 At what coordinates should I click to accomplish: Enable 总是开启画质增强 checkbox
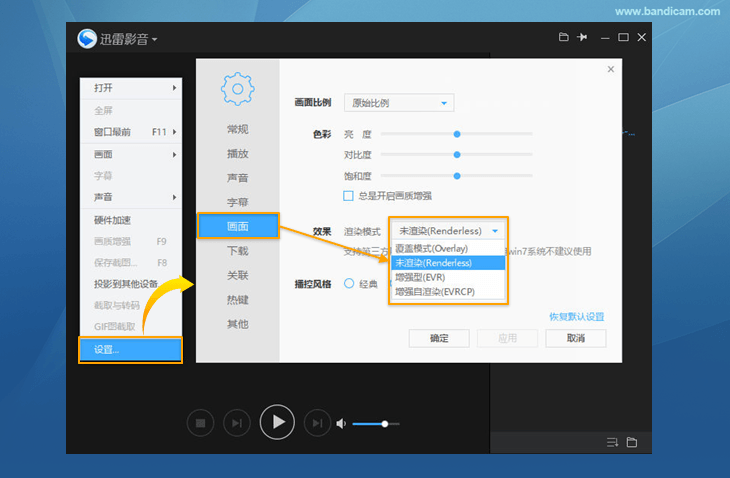click(348, 196)
